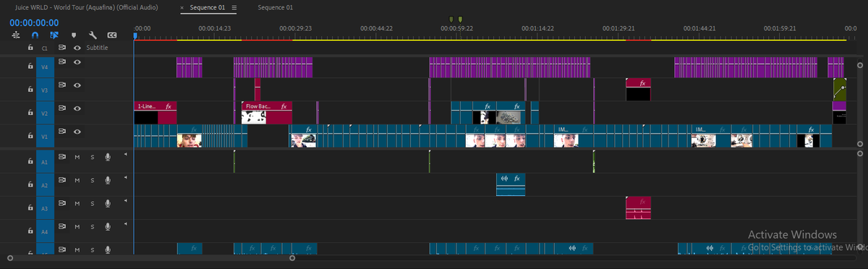Toggle sync lock on A3 track
Screen dimensions: 868x269
(62, 204)
